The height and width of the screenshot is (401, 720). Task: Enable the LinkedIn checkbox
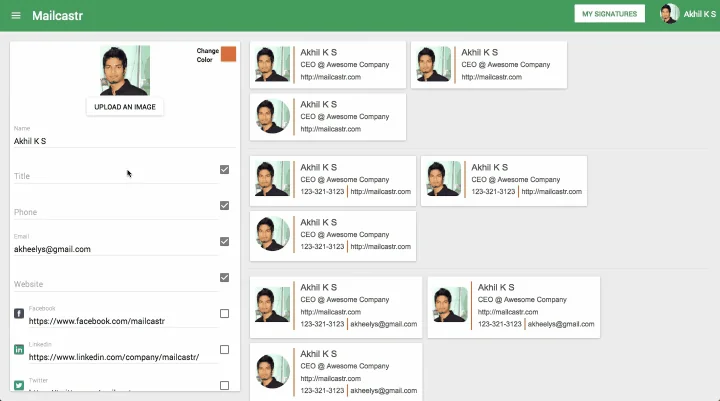225,350
